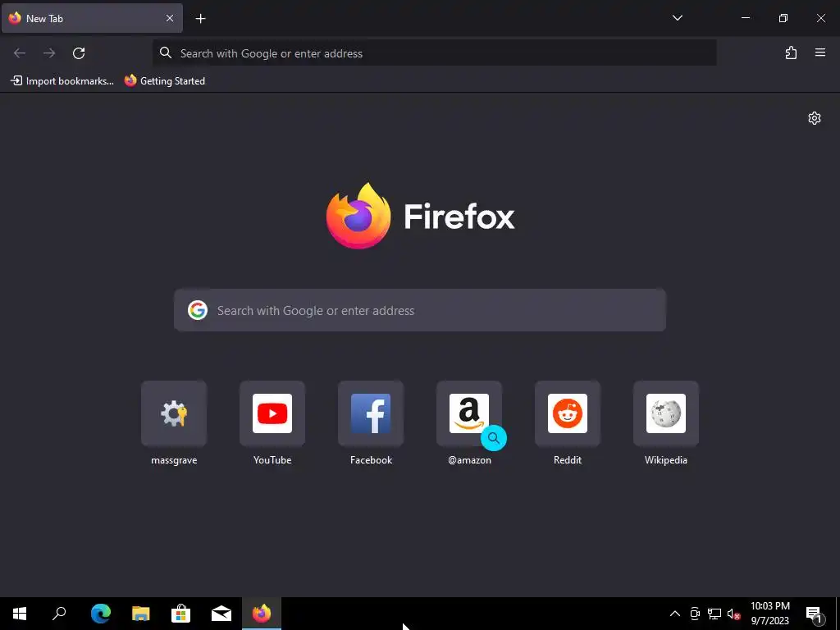Open the massgrave shortcut tile
The width and height of the screenshot is (840, 630).
[174, 413]
